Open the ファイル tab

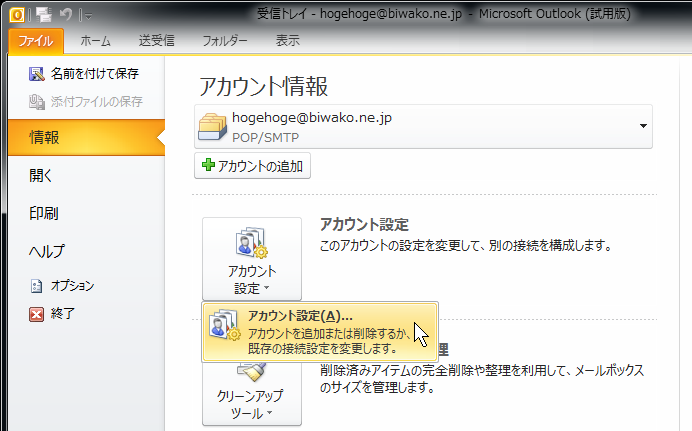point(36,41)
